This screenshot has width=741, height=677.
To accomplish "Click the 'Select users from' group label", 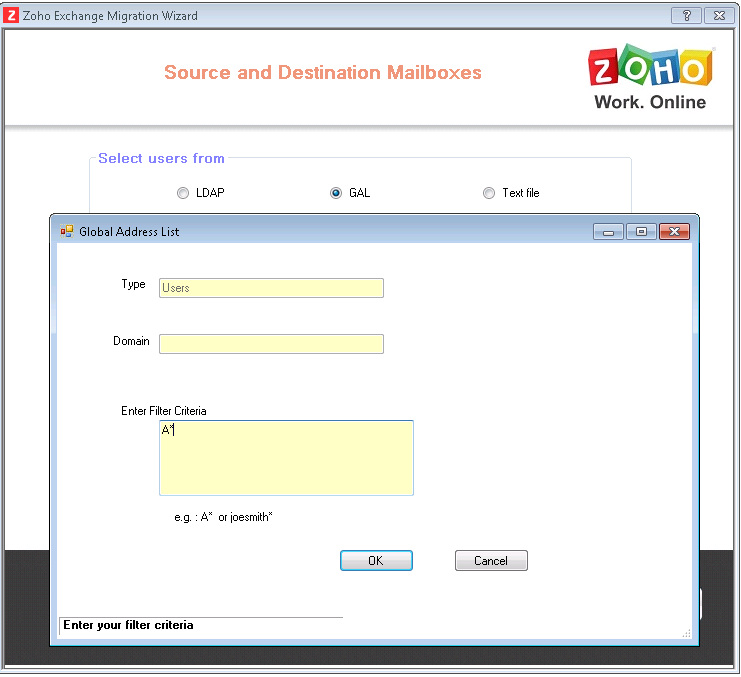I will pyautogui.click(x=161, y=158).
